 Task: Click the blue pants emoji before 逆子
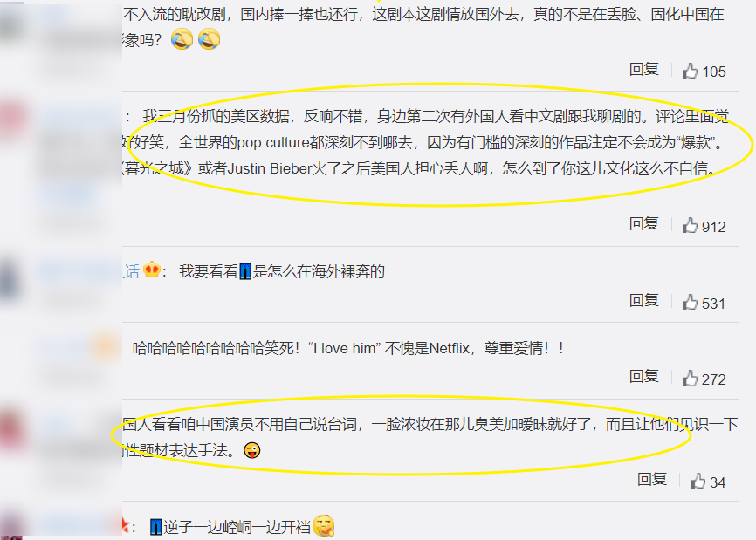pos(155,527)
